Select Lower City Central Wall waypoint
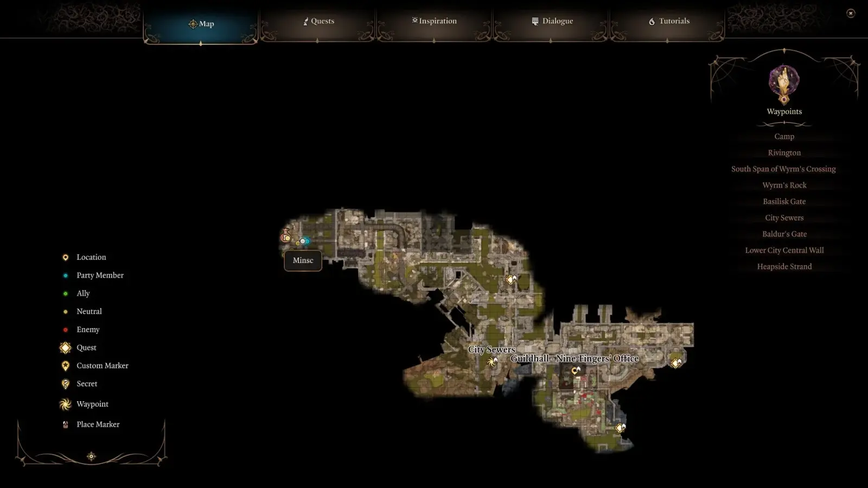The height and width of the screenshot is (488, 868). tap(784, 251)
